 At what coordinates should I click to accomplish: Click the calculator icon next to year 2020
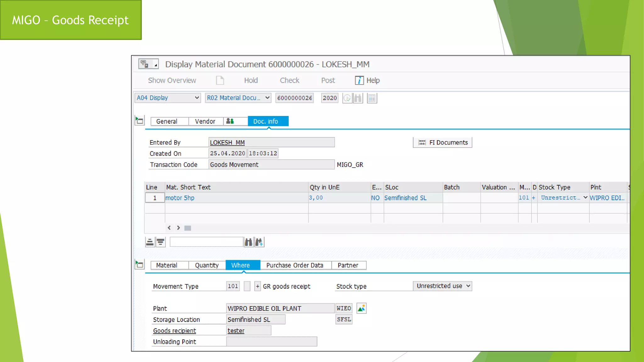pos(372,98)
